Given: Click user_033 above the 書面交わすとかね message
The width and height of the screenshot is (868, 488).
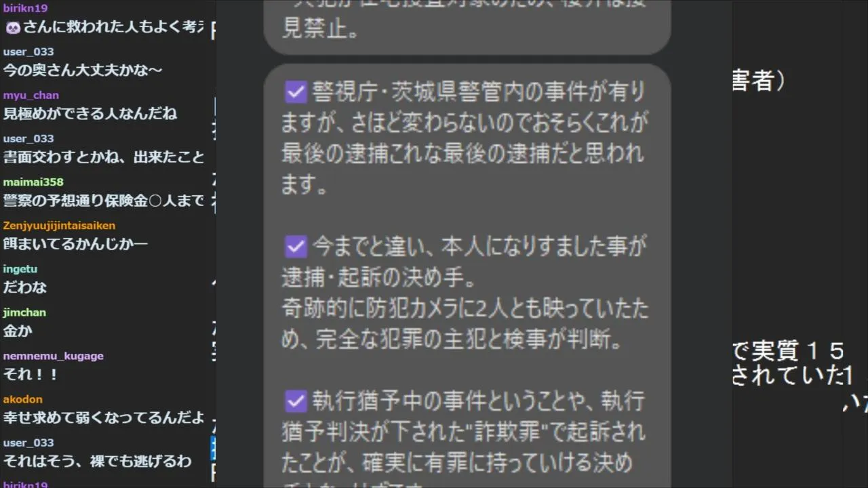Looking at the screenshot, I should click(28, 138).
